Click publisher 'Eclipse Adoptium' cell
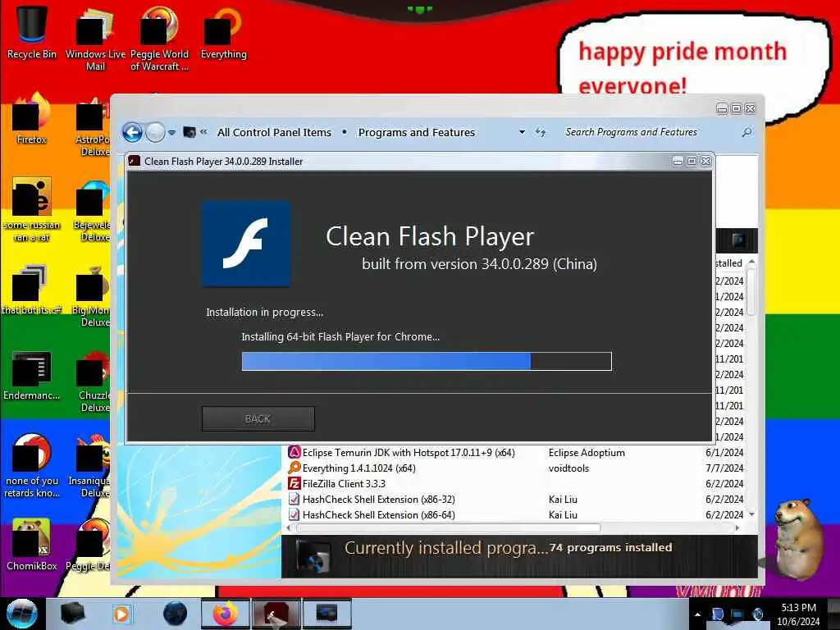The image size is (840, 630). coord(587,453)
